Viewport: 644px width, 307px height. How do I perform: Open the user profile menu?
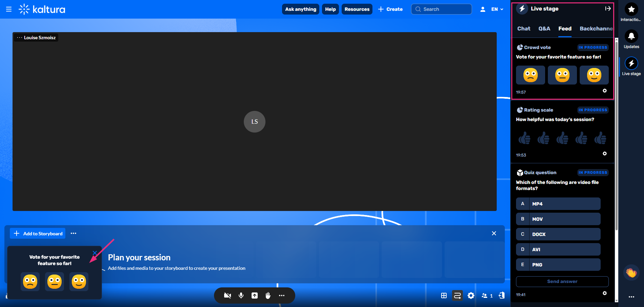pos(483,9)
